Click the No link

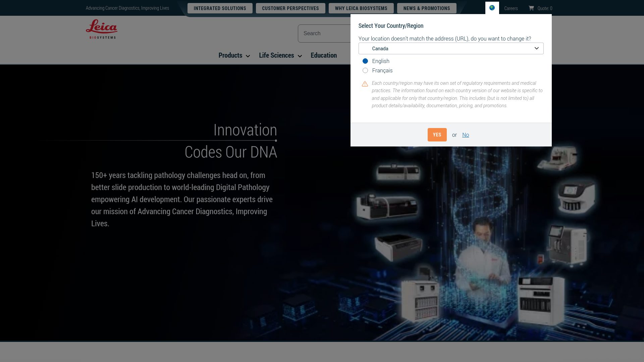[x=466, y=135]
